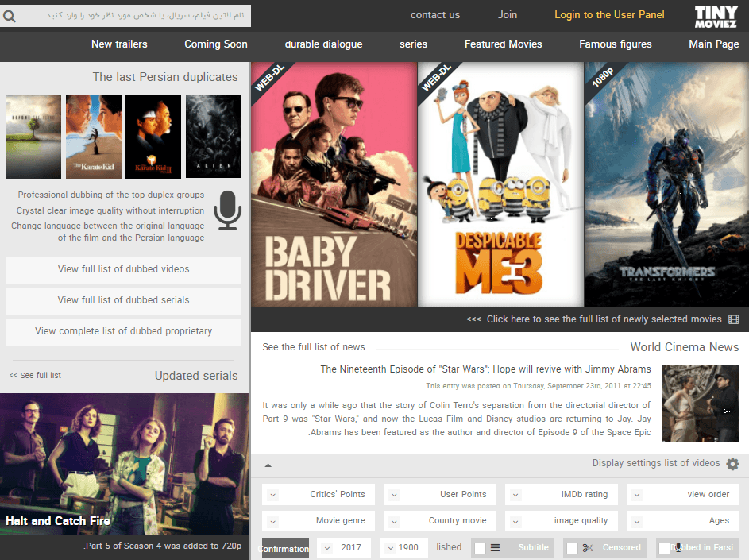This screenshot has width=749, height=560.
Task: Open the view order dropdown
Action: [x=682, y=495]
